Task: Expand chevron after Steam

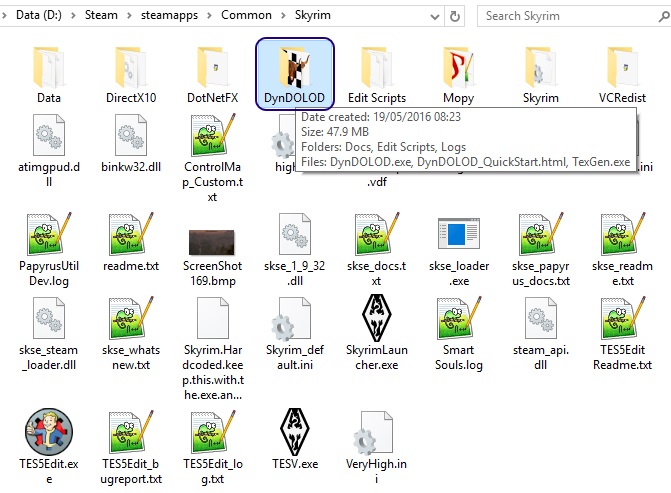Action: (129, 15)
